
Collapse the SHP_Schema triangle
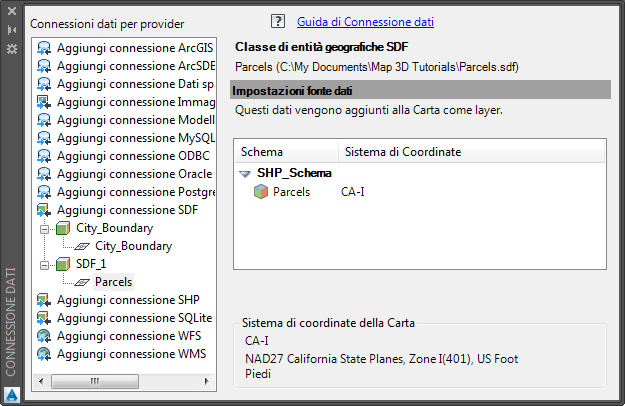245,173
